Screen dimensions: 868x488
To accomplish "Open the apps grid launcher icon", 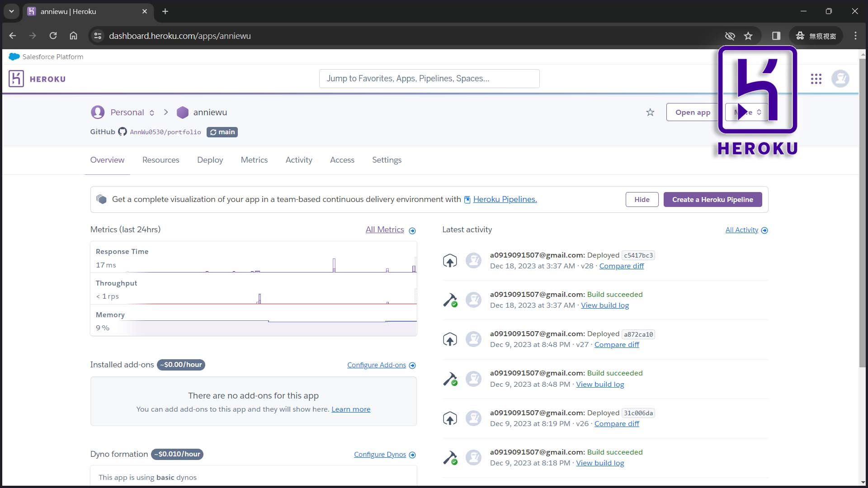I will coord(816,79).
